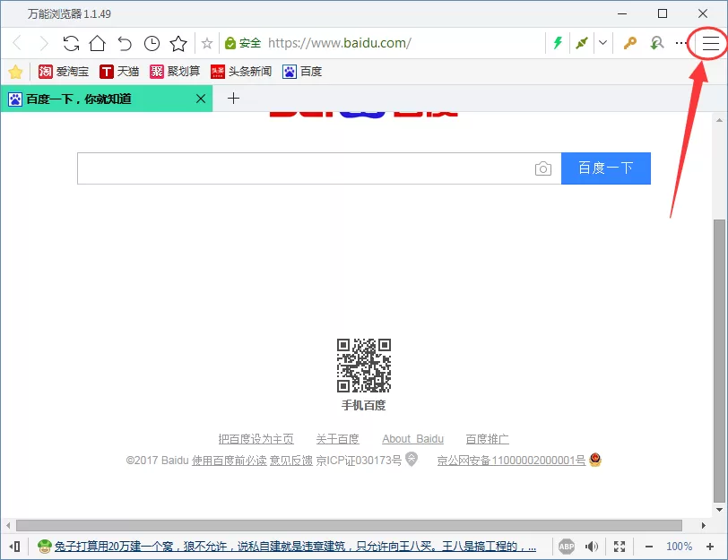
Task: Maximize the browser window
Action: click(663, 13)
